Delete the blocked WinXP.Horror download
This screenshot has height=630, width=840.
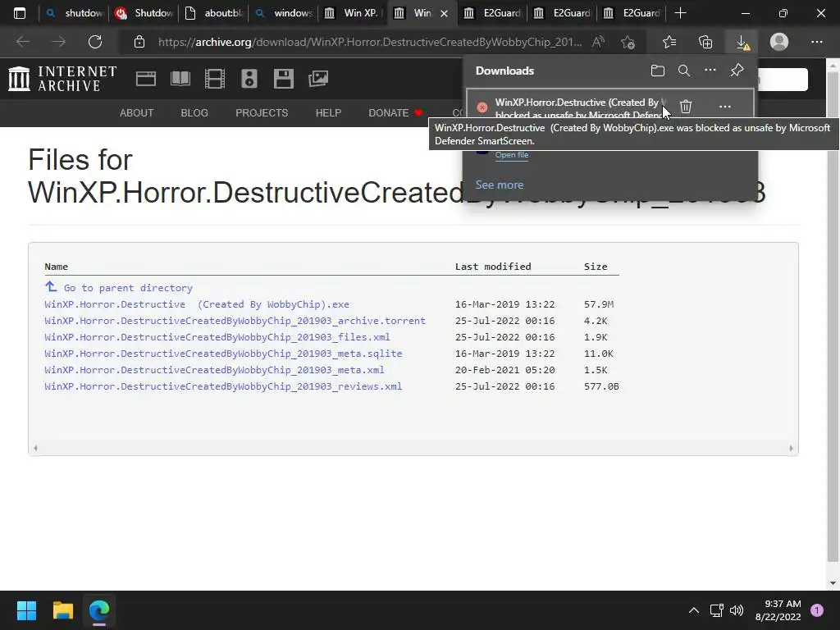tap(686, 107)
